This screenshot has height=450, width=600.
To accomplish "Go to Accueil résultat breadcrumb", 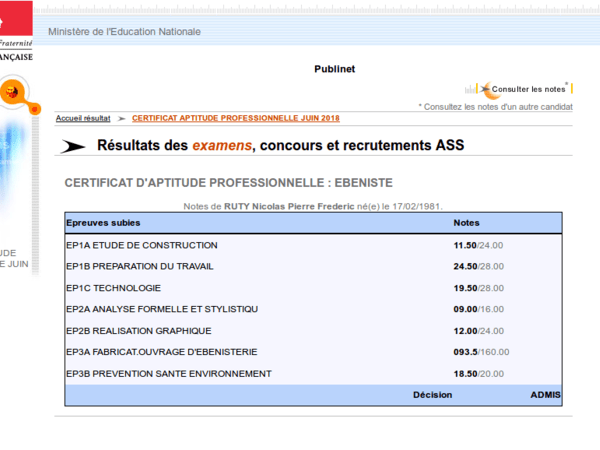I will (83, 118).
